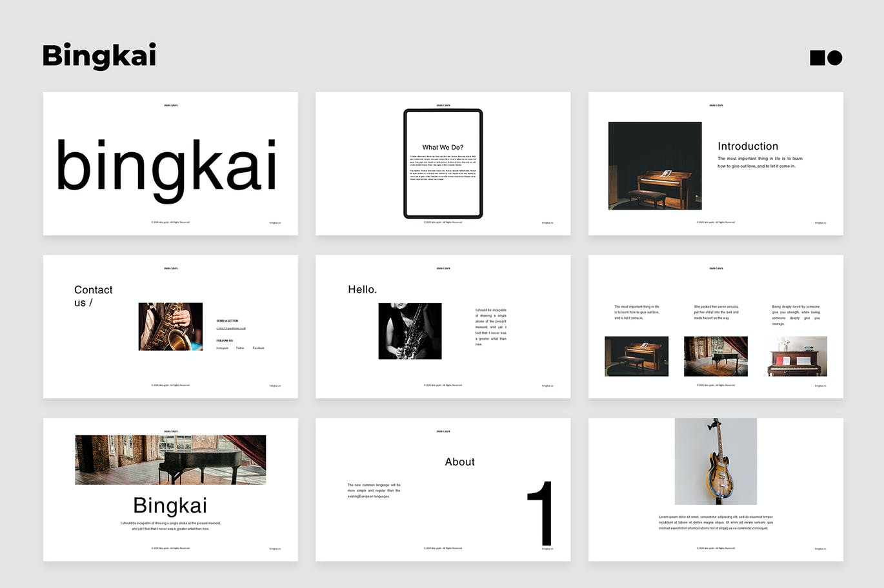This screenshot has height=588, width=884.
Task: Click the Facebook link under Follow Us
Action: [x=258, y=348]
